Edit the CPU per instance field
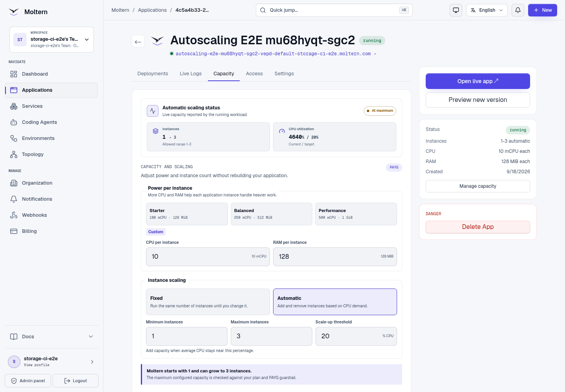 click(x=208, y=257)
